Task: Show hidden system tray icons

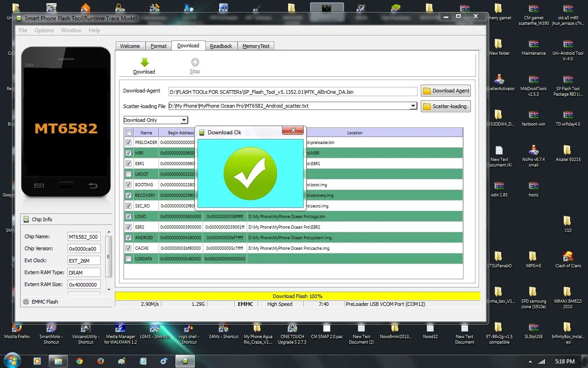Action: pos(531,362)
